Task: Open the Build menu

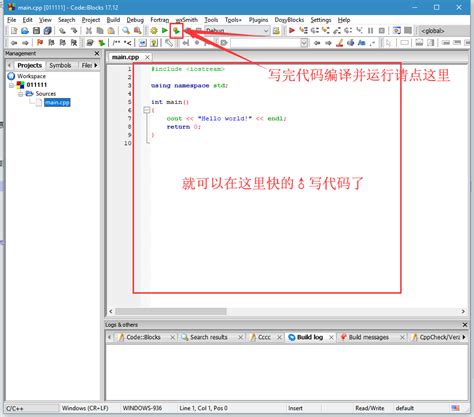Action: point(113,20)
